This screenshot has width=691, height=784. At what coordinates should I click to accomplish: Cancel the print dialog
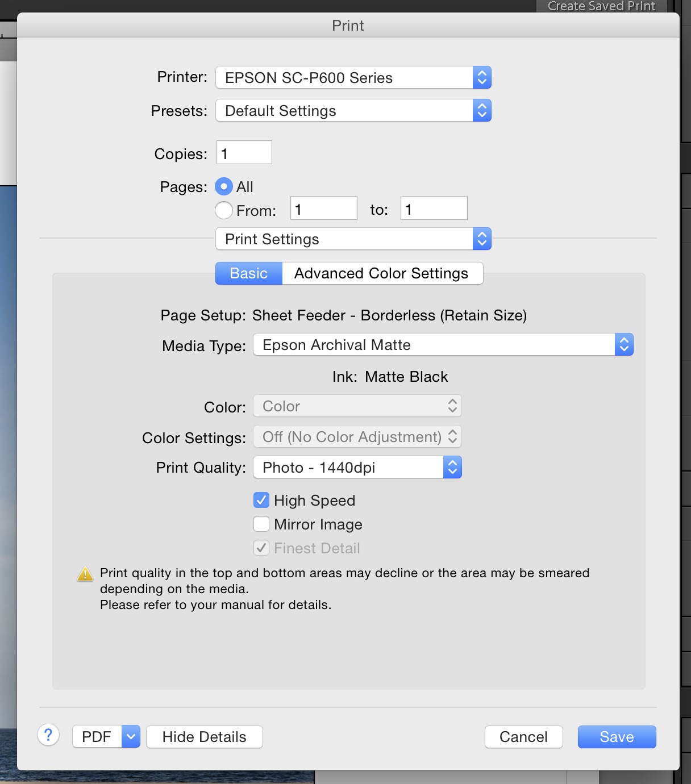(x=524, y=737)
